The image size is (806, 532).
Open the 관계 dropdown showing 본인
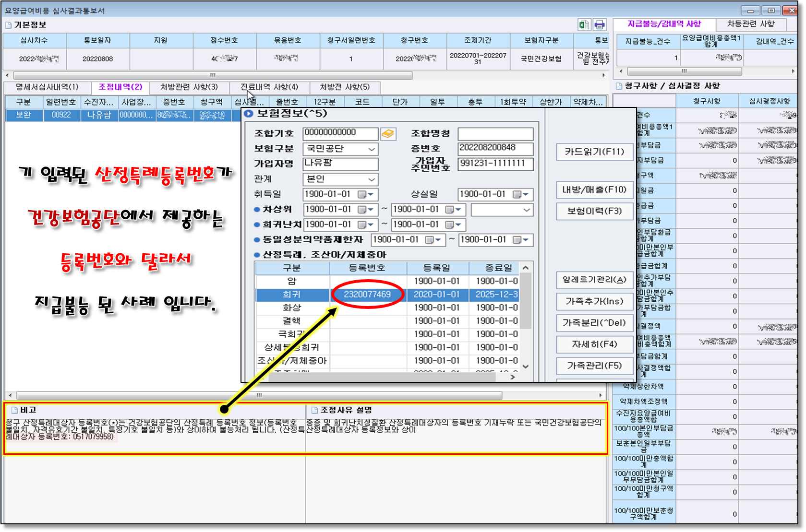pos(372,179)
